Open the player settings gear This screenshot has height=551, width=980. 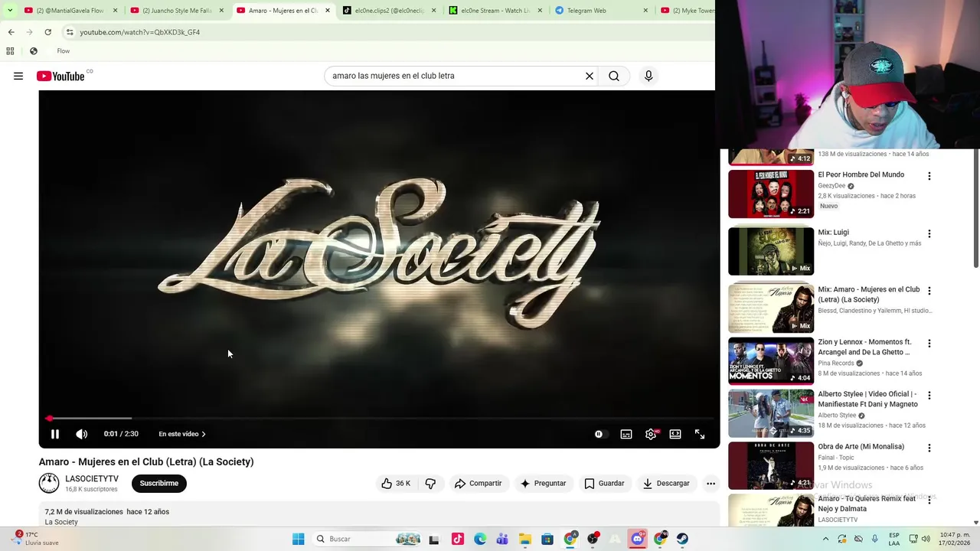coord(651,434)
